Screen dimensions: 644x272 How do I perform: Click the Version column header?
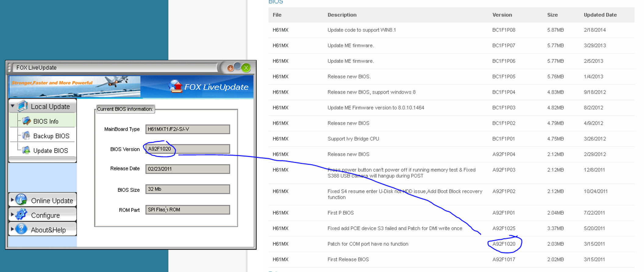[x=502, y=15]
